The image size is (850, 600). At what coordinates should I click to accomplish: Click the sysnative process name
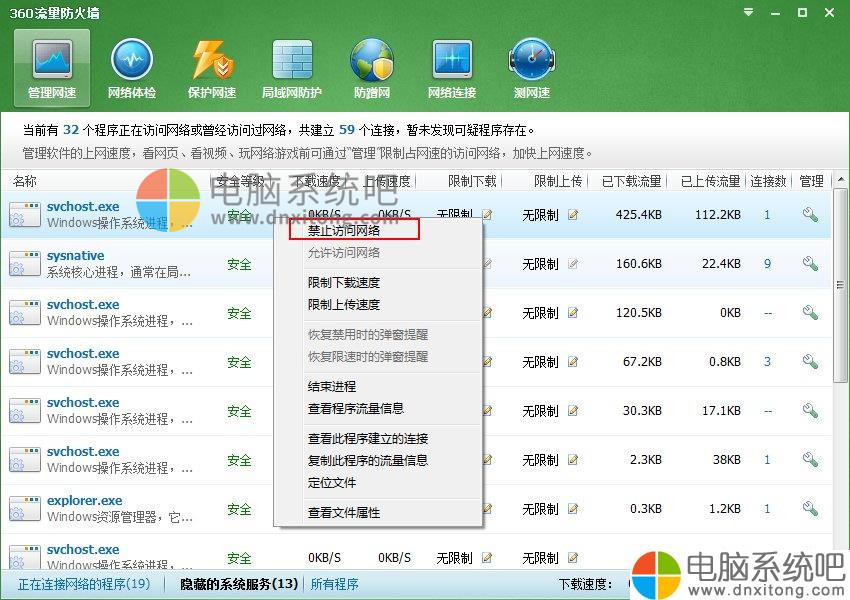click(x=75, y=255)
